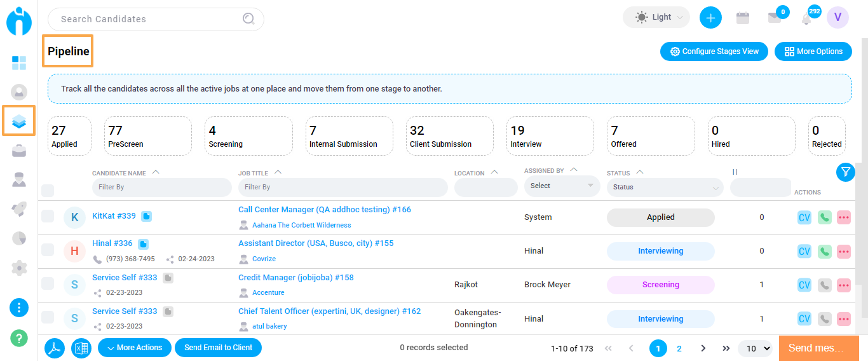
Task: Open Call Center Manager #166 job link
Action: [x=325, y=210]
